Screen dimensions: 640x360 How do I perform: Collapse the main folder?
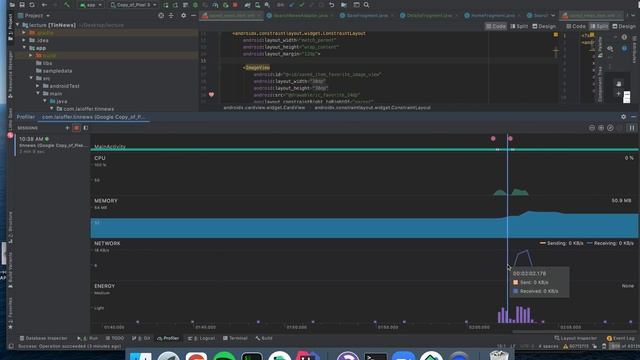[38, 93]
